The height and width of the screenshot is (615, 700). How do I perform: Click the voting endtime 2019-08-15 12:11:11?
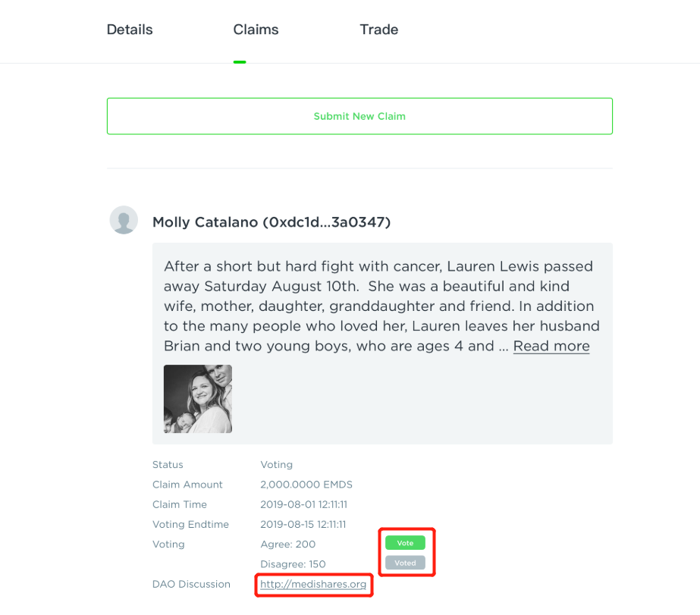click(x=303, y=524)
